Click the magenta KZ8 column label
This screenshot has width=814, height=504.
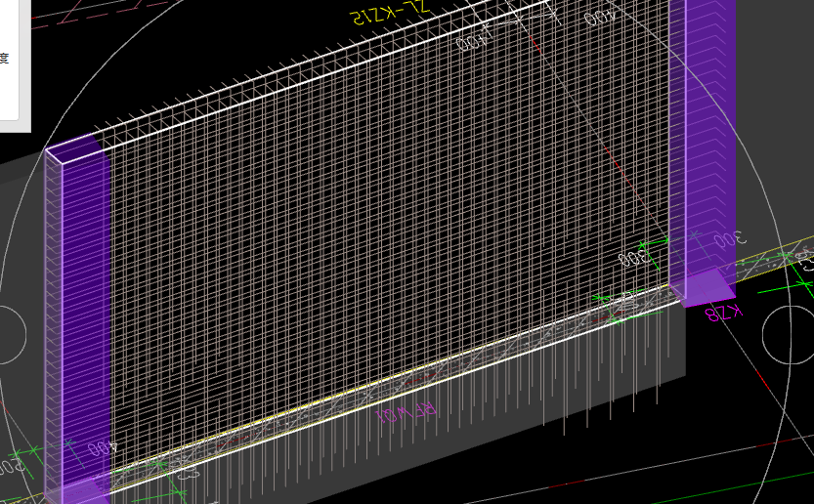tap(724, 313)
